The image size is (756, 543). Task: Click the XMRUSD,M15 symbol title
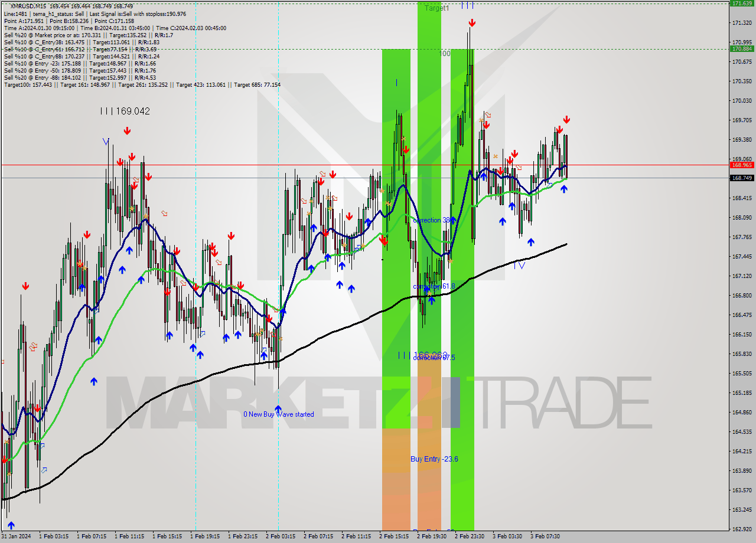[x=28, y=6]
